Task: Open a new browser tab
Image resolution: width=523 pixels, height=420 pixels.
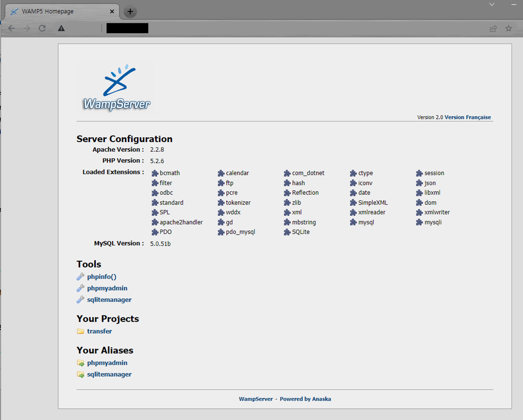Action: (x=130, y=11)
